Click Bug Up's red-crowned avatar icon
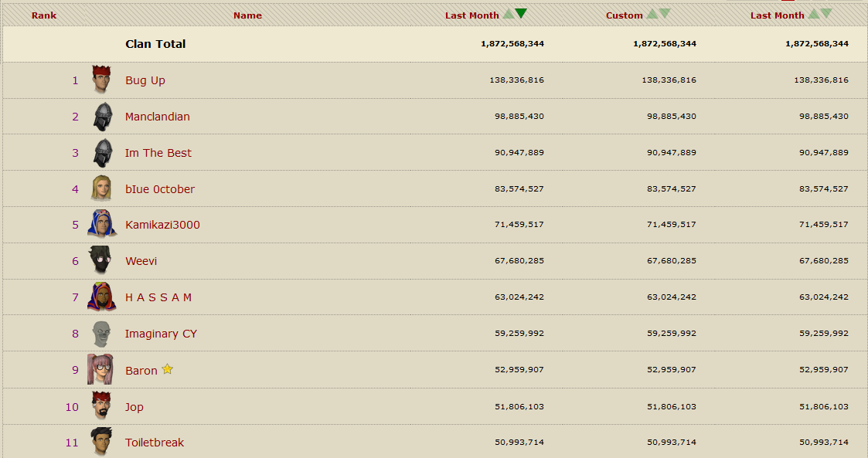Image resolution: width=868 pixels, height=458 pixels. [101, 80]
